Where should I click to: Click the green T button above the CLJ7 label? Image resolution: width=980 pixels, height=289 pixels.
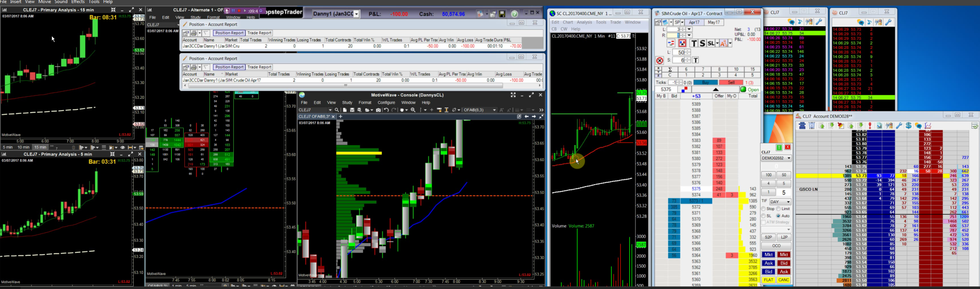click(779, 148)
